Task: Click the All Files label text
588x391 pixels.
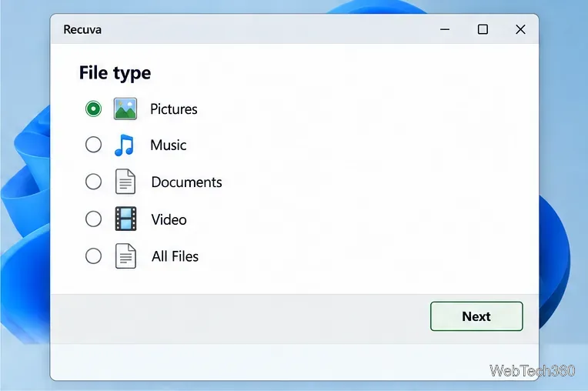Action: click(x=175, y=256)
